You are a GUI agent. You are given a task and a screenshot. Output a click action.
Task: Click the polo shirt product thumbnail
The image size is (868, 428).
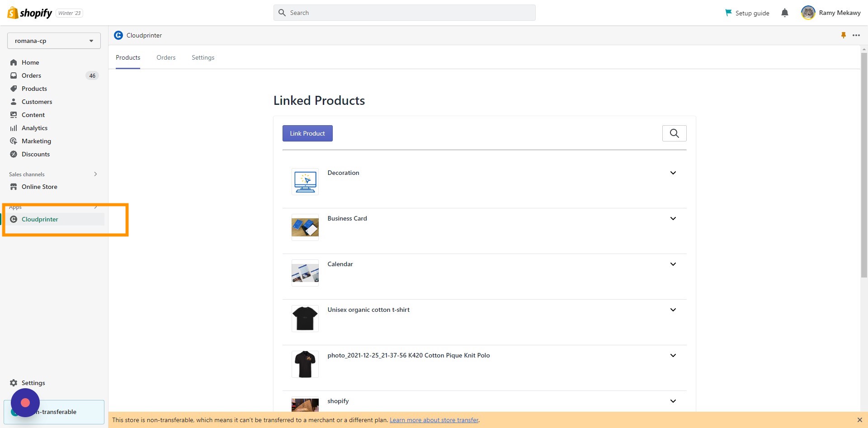pos(305,364)
